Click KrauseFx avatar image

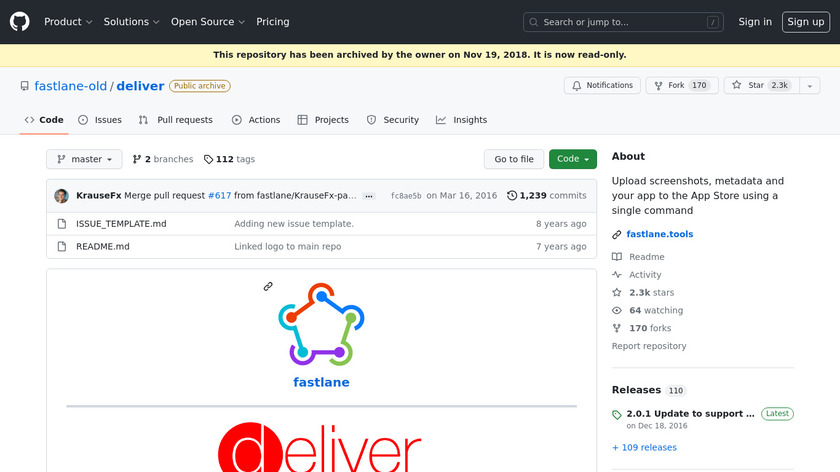click(62, 196)
